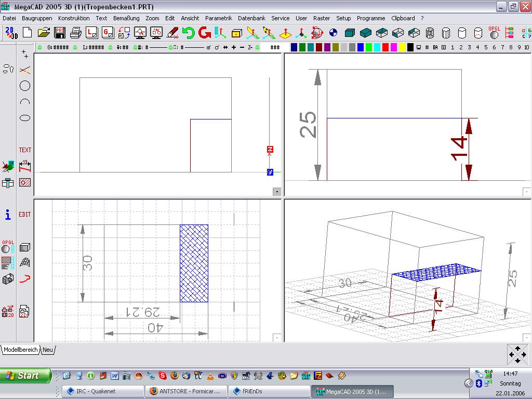This screenshot has width=532, height=399.
Task: Open the Konstruktion menu
Action: [74, 18]
